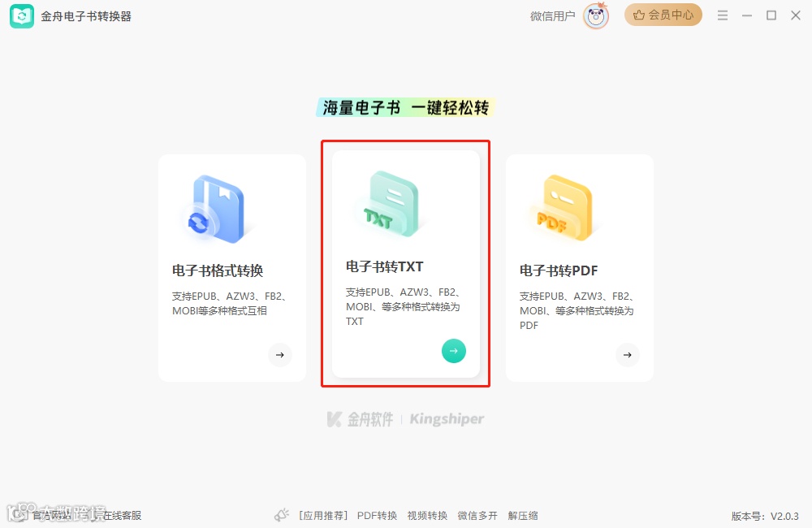Click the [应用推荐] label
This screenshot has height=528, width=812.
323,516
